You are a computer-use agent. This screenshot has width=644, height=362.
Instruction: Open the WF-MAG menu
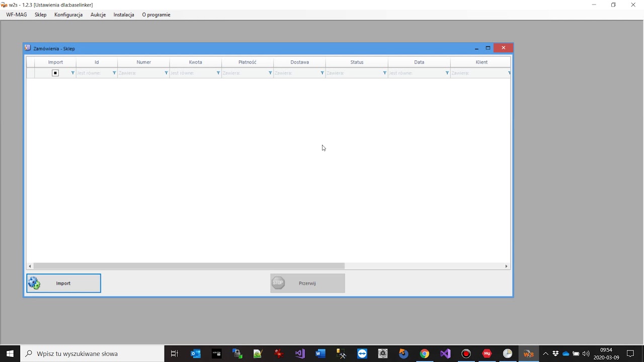click(17, 15)
